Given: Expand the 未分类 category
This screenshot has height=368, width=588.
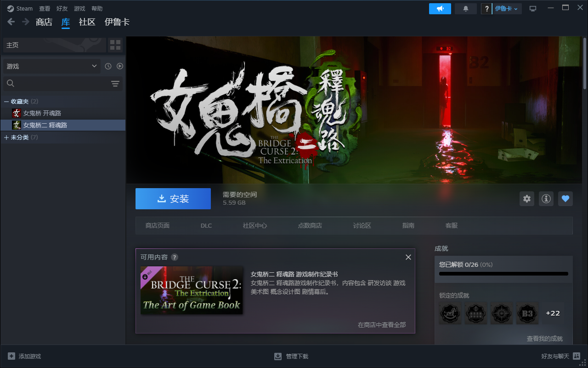Looking at the screenshot, I should [x=6, y=138].
